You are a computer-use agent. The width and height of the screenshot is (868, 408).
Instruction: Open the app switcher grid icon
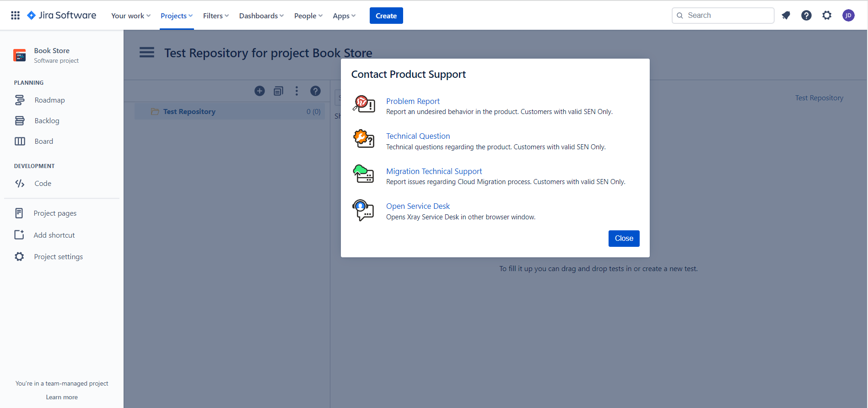[15, 16]
